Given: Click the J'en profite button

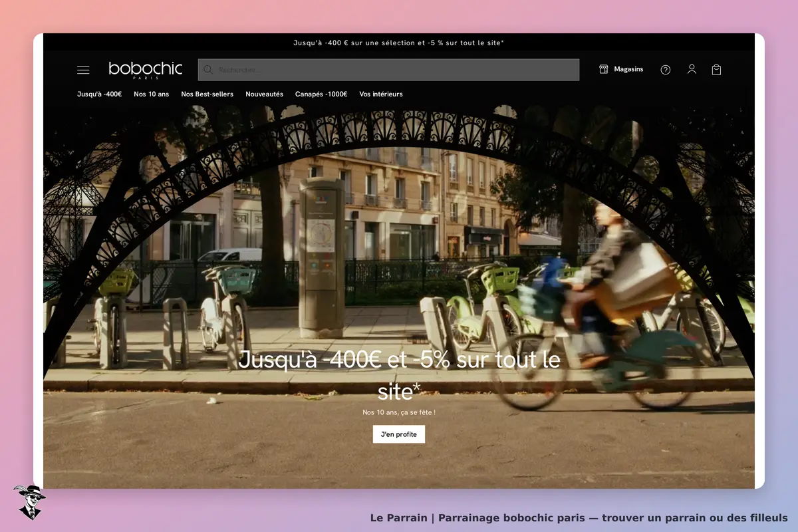Looking at the screenshot, I should (399, 434).
